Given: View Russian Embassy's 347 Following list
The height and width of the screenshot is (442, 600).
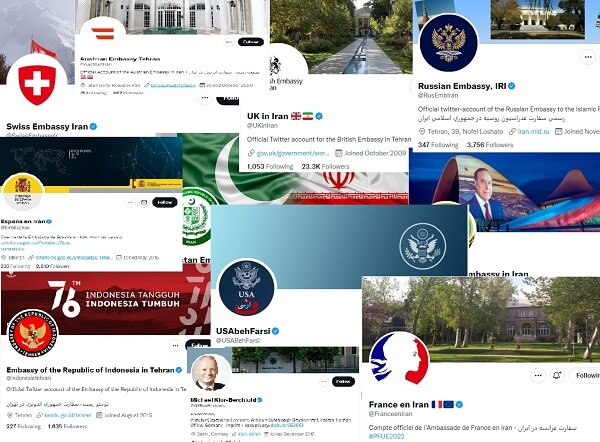Looking at the screenshot, I should pos(438,145).
